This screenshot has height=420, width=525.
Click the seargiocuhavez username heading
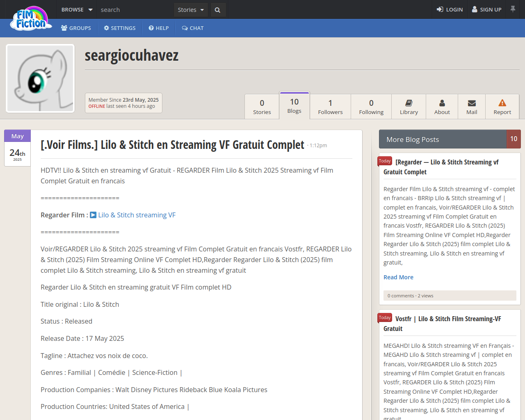[132, 55]
